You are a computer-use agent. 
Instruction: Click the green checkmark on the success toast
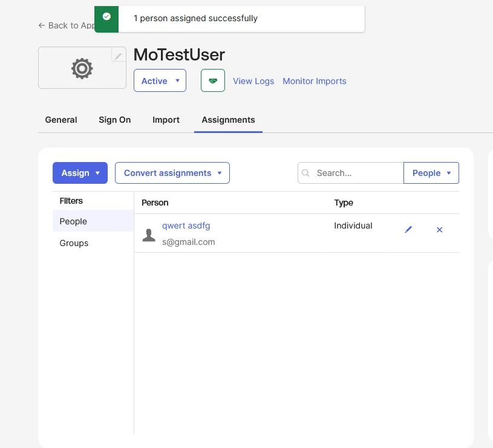tap(106, 19)
